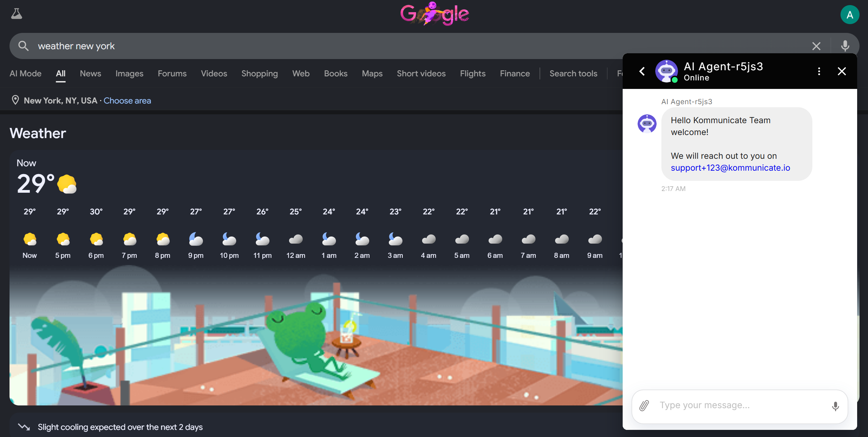Select the 6 pm hourly label
Image resolution: width=868 pixels, height=437 pixels.
(96, 255)
